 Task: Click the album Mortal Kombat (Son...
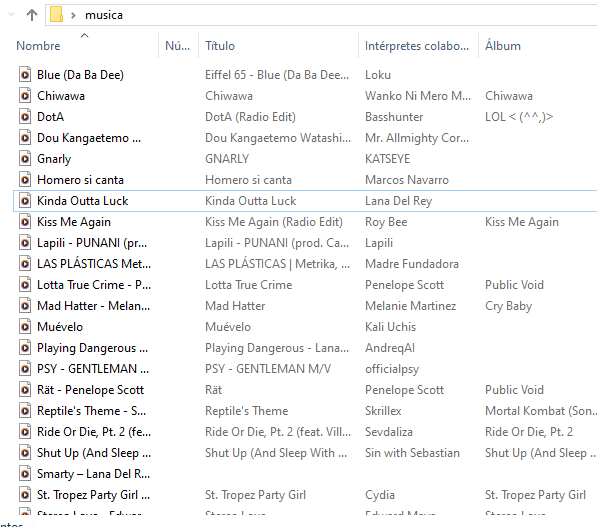click(x=541, y=410)
